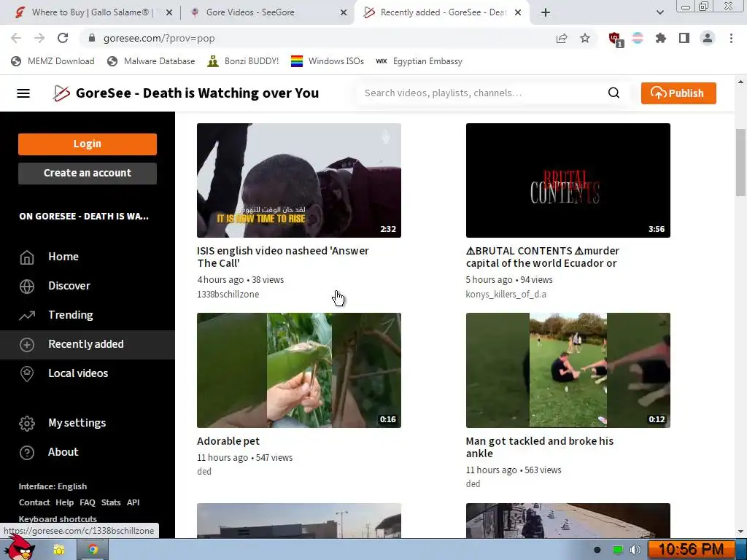
Task: Open the Egyptian Embassy bookmark
Action: pyautogui.click(x=419, y=61)
